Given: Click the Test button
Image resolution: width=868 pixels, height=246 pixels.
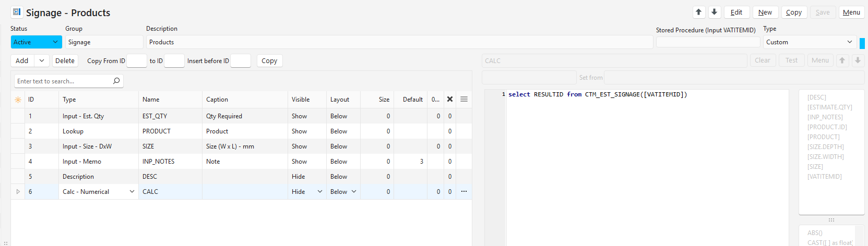Looking at the screenshot, I should point(792,60).
